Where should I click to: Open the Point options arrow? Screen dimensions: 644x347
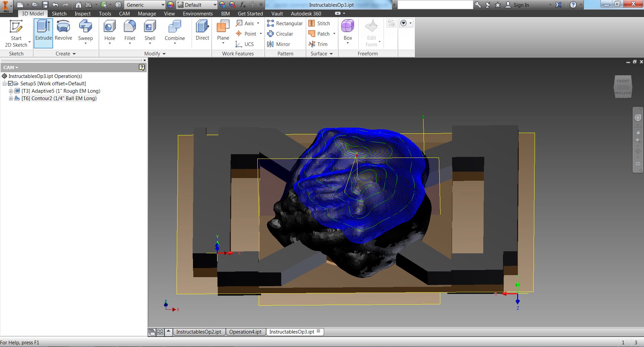click(x=261, y=34)
